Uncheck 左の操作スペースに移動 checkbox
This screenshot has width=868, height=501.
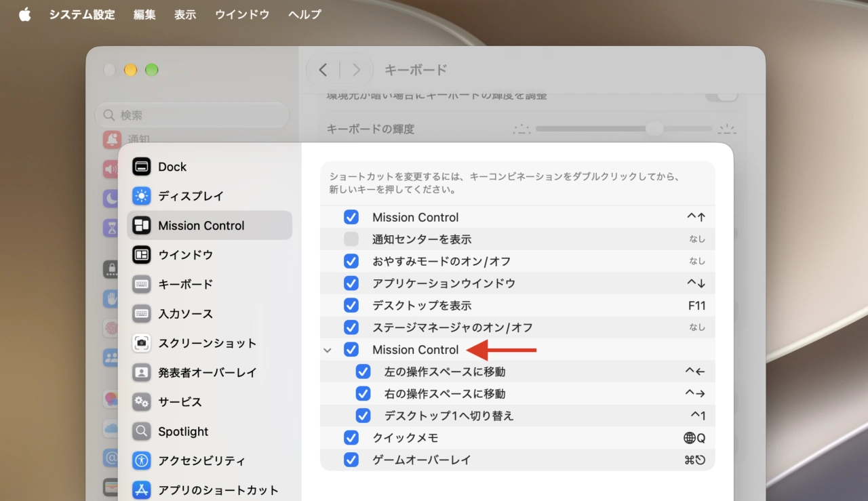click(363, 372)
